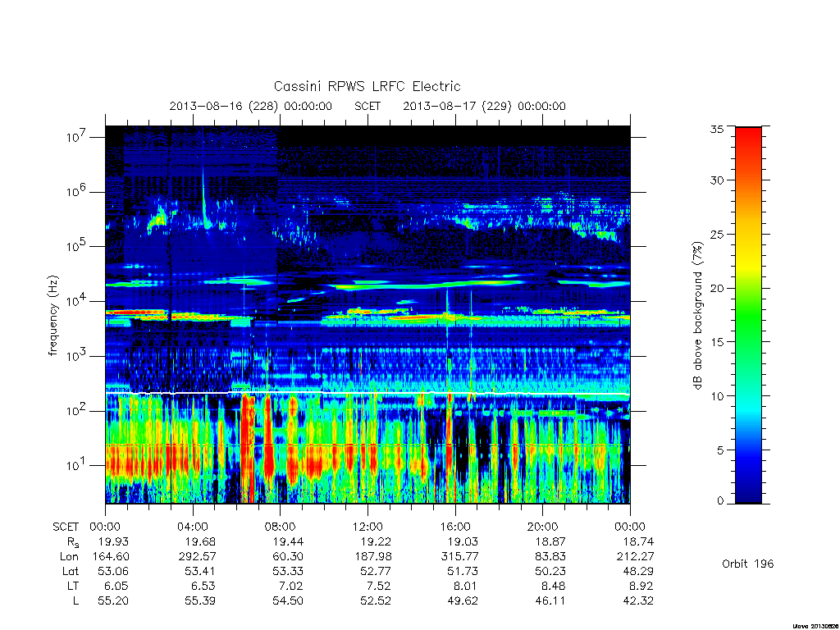Click the Rs value '18.74'
Image resolution: width=840 pixels, height=630 pixels.
[x=638, y=541]
